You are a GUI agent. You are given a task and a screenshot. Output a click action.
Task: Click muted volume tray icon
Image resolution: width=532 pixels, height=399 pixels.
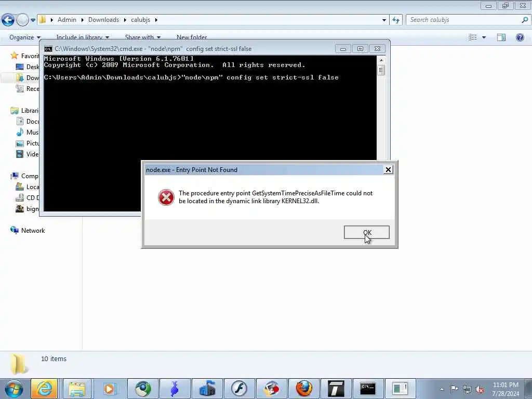pos(480,390)
